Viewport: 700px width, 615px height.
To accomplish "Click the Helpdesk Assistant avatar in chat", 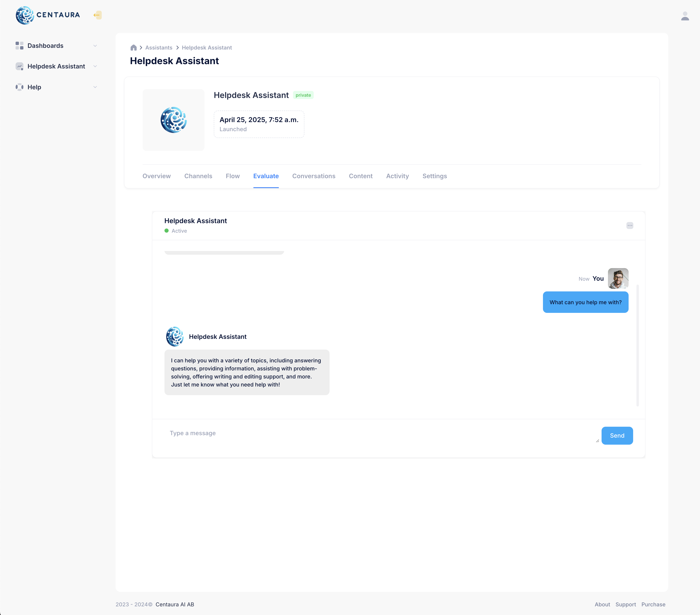I will click(x=175, y=336).
